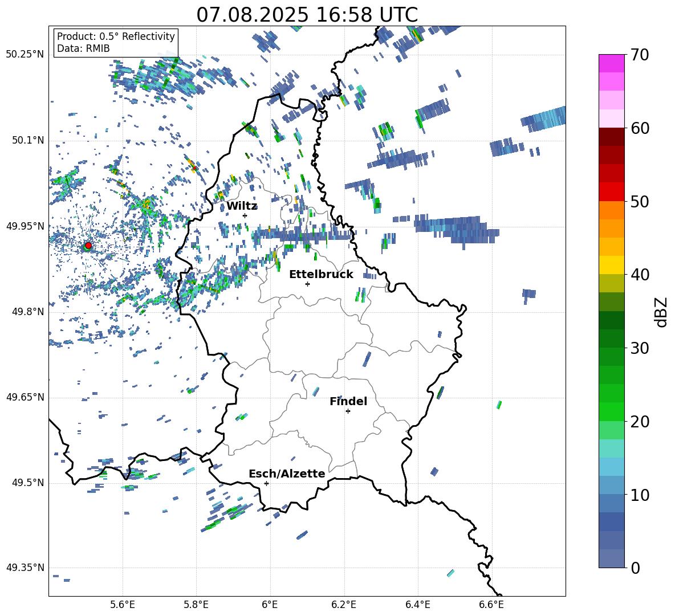Click the Data: RMIB text
The width and height of the screenshot is (675, 616).
pyautogui.click(x=83, y=48)
